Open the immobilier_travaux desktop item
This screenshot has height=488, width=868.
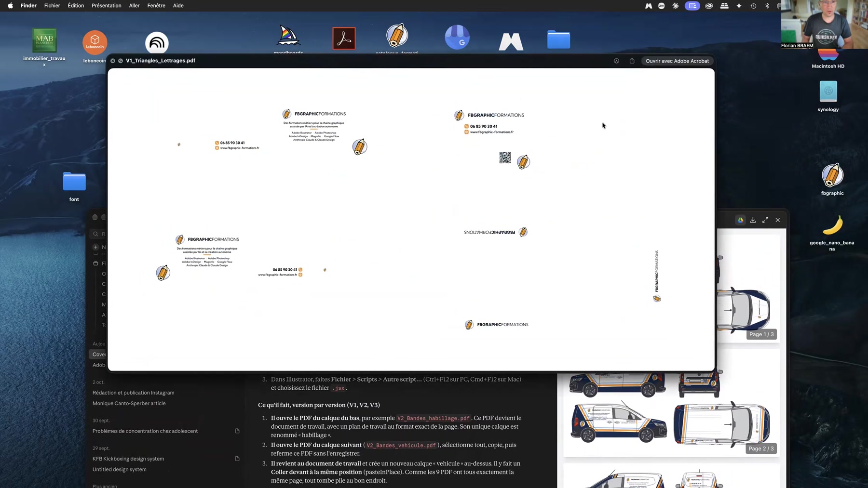[44, 40]
